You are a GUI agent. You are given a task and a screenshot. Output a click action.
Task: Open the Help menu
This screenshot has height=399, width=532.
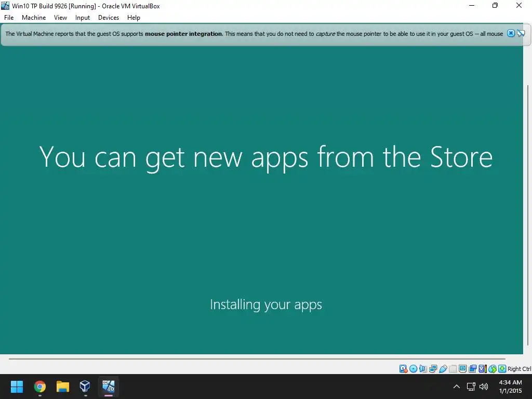point(134,18)
